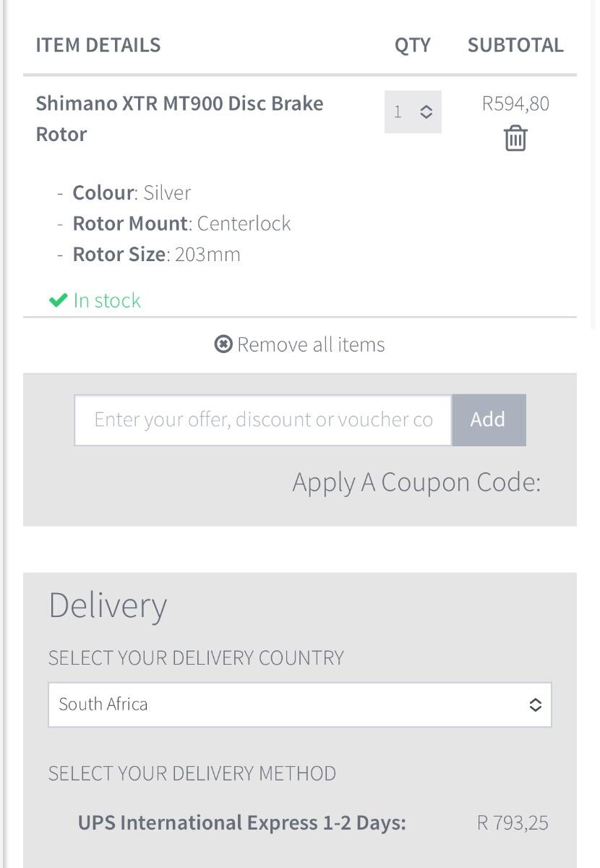Click the Remove all items link
Screen dimensions: 600x868
point(311,344)
